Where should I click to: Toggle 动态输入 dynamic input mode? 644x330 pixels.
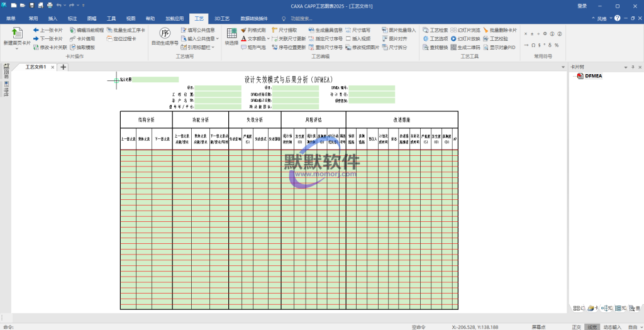click(x=612, y=327)
